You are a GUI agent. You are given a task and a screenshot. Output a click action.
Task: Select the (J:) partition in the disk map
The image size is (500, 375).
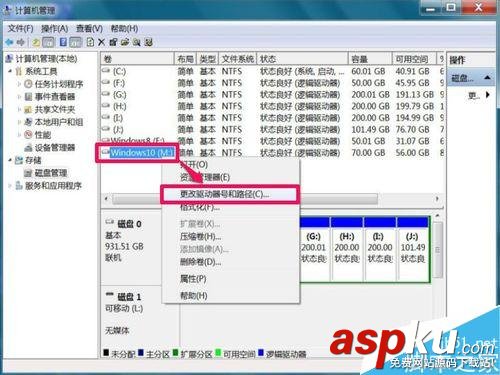click(x=413, y=250)
